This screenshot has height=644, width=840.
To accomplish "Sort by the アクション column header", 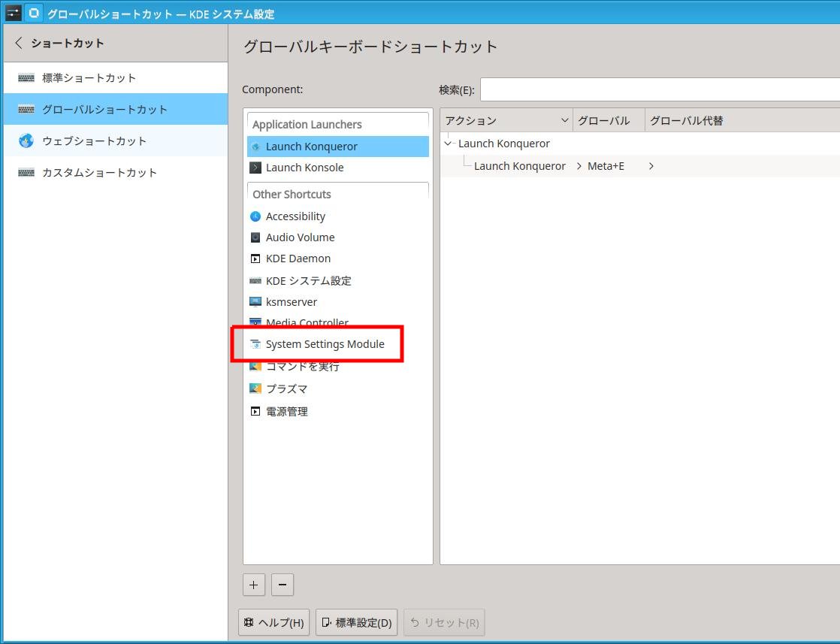I will click(506, 120).
